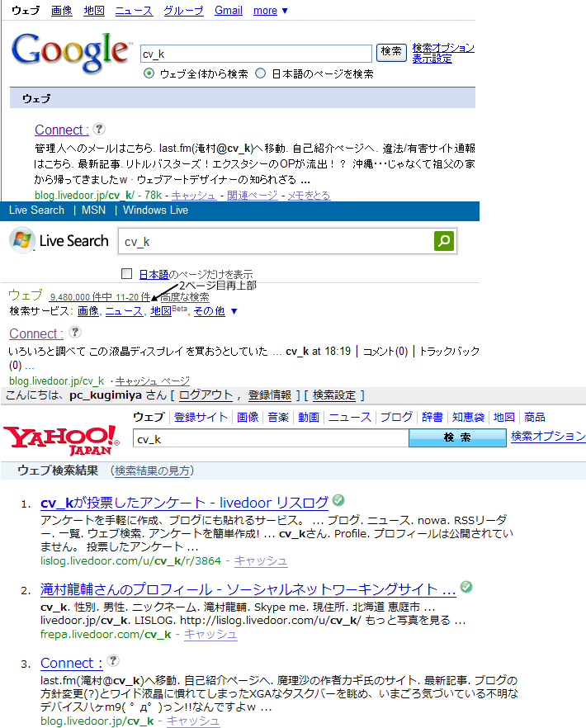Open Google ニュース tab link

[135, 10]
